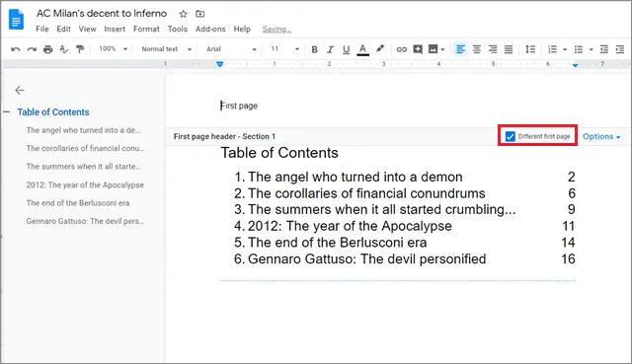Open the zoom 100% dropdown

[x=114, y=49]
